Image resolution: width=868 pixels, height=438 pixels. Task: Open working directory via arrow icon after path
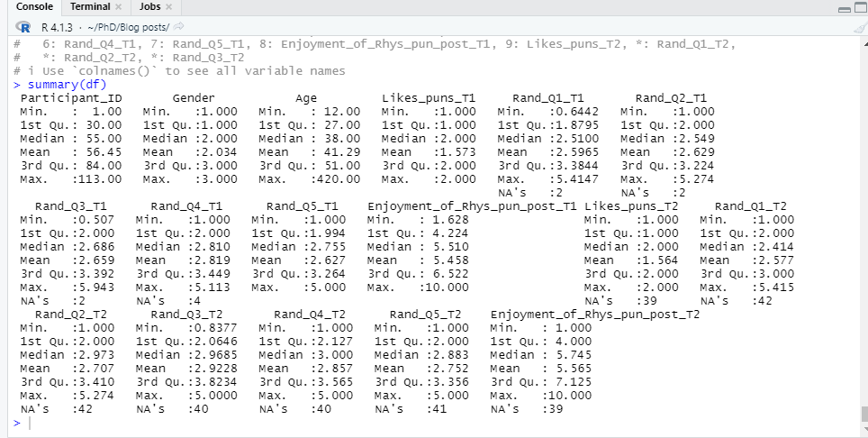[x=178, y=26]
